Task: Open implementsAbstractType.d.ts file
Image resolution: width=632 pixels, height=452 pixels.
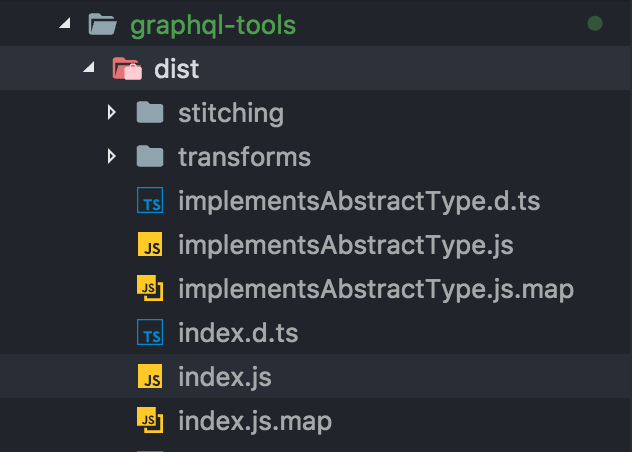Action: pos(359,201)
